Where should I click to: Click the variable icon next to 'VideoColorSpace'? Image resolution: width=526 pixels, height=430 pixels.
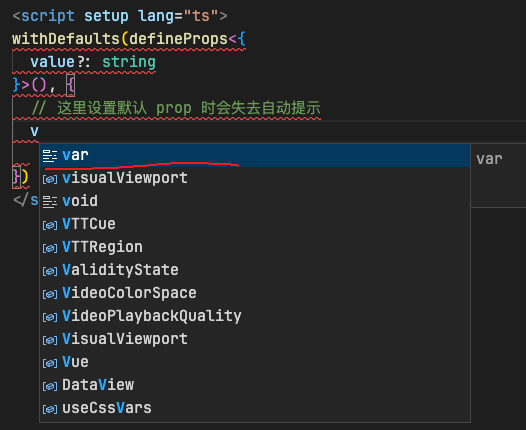(x=50, y=294)
